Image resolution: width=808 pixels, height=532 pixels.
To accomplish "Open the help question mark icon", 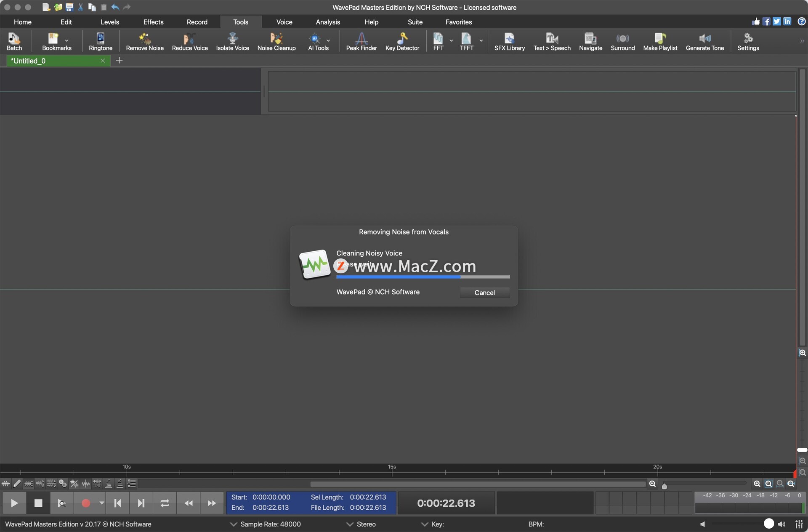I will 801,21.
